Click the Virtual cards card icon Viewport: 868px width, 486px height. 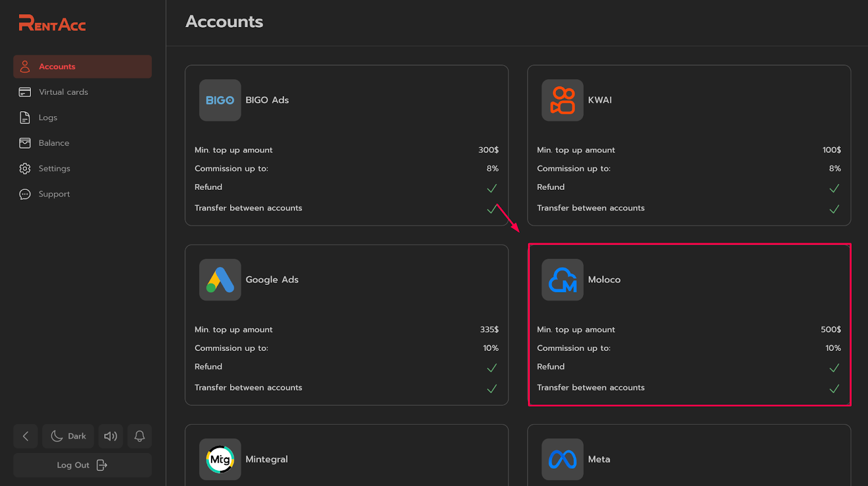pyautogui.click(x=25, y=92)
